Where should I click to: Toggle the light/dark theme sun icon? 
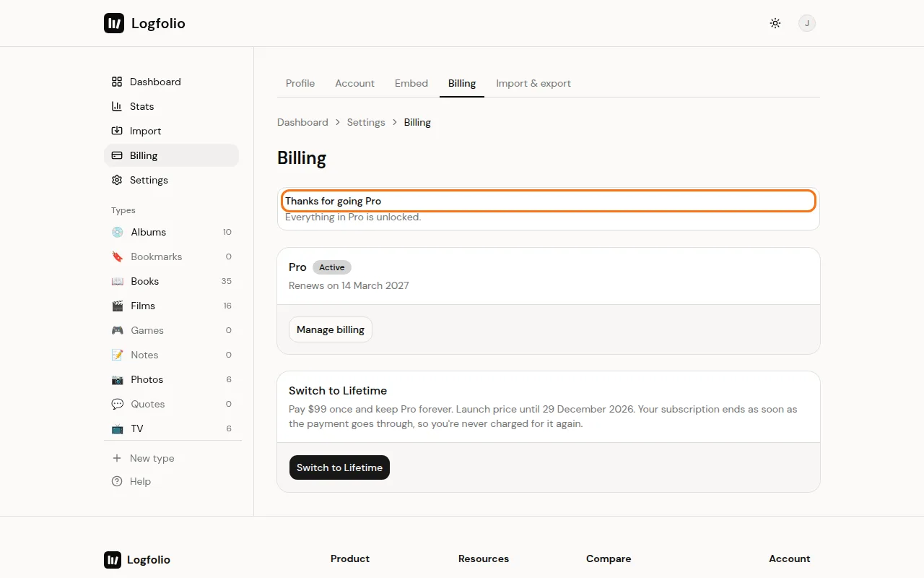(x=775, y=23)
